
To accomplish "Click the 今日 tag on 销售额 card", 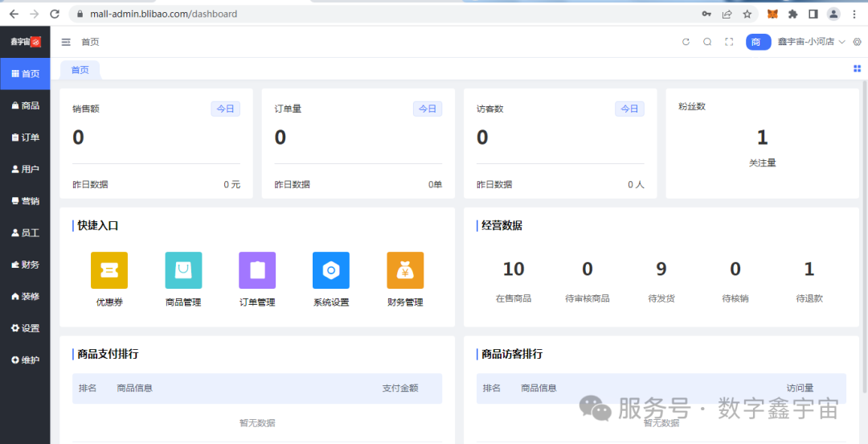I will pos(225,109).
